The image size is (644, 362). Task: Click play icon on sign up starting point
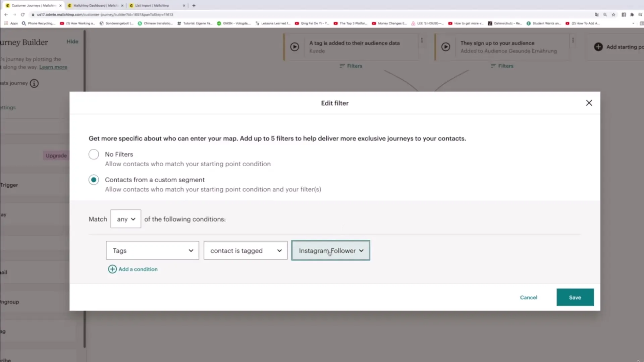(445, 47)
